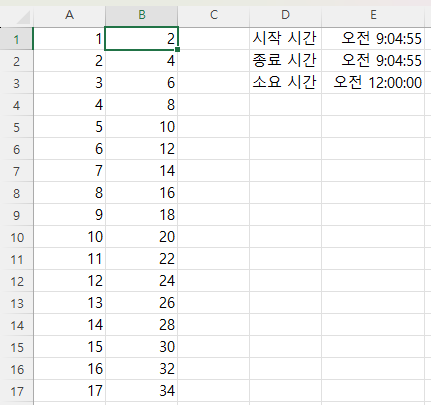431x405 pixels.
Task: Select row 14 header
Action: click(16, 325)
